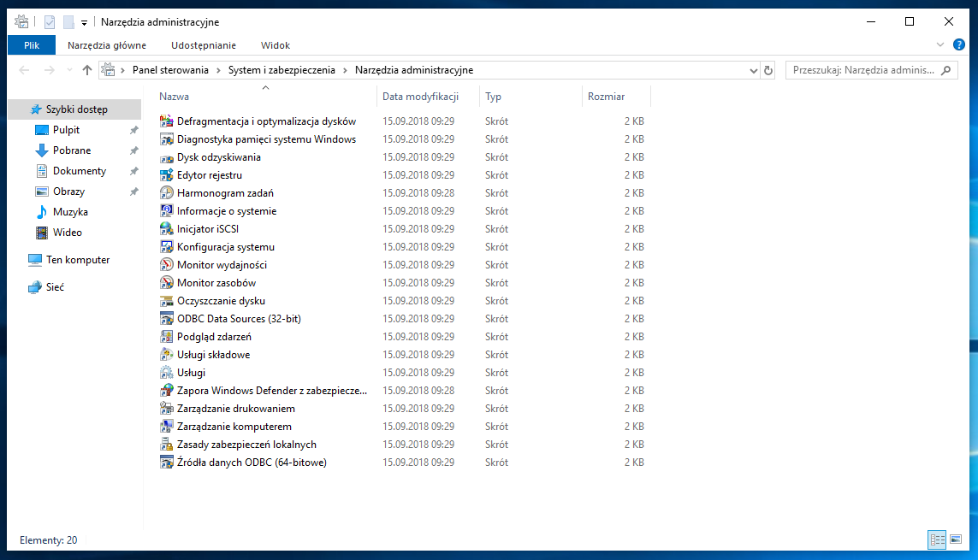Viewport: 978px width, 560px height.
Task: Click the forward navigation arrow
Action: click(x=50, y=70)
